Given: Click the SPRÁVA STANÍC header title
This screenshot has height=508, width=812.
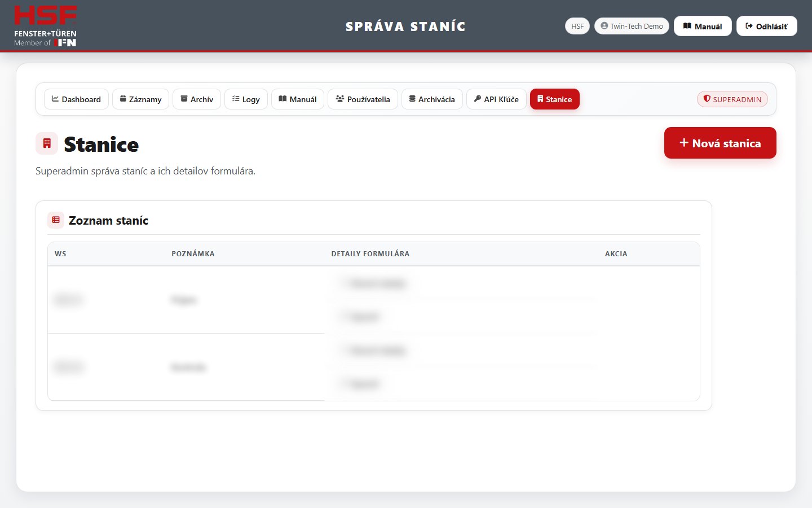Looking at the screenshot, I should (x=406, y=27).
